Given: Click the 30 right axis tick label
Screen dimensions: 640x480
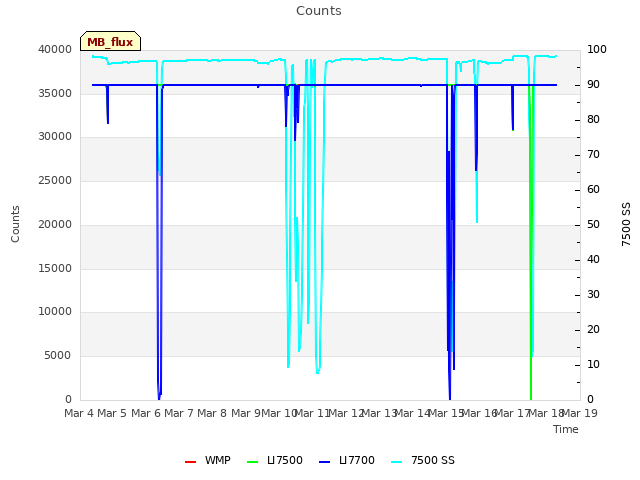Looking at the screenshot, I should pyautogui.click(x=593, y=294).
